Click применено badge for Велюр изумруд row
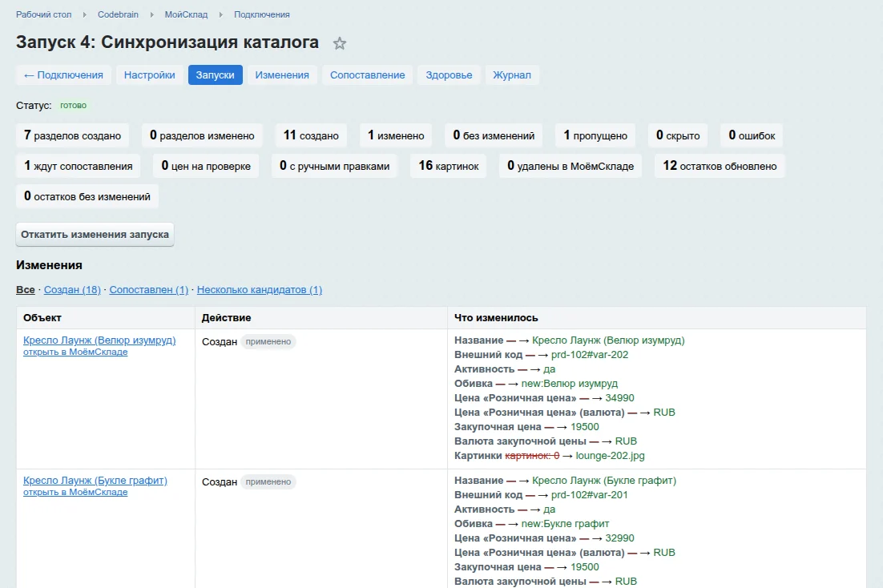Viewport: 883px width, 588px height. [268, 341]
